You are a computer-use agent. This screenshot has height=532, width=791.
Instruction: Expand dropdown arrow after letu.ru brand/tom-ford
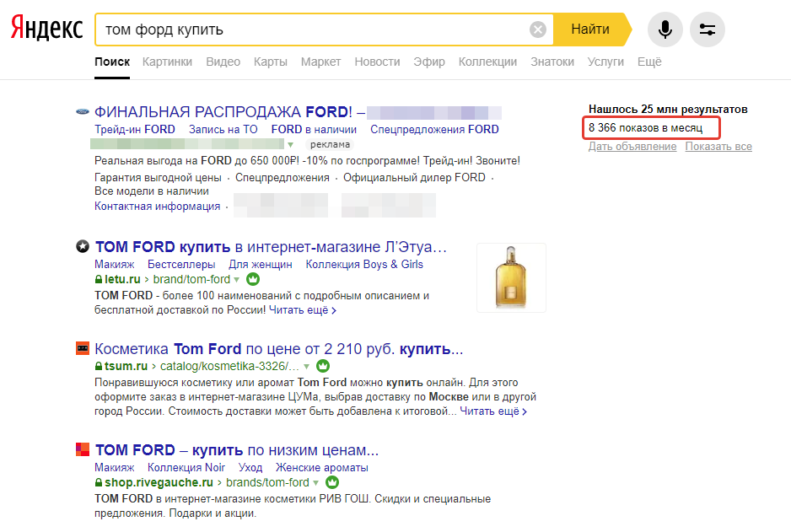tap(237, 280)
